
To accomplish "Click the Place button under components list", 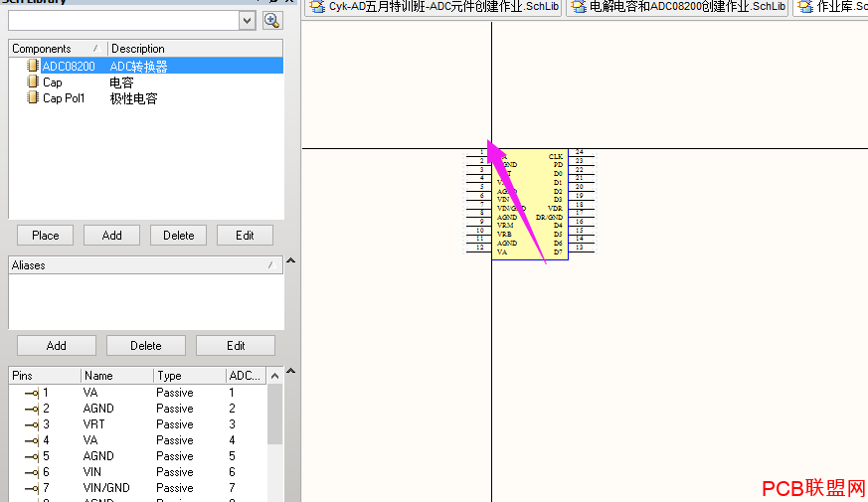I will (46, 236).
